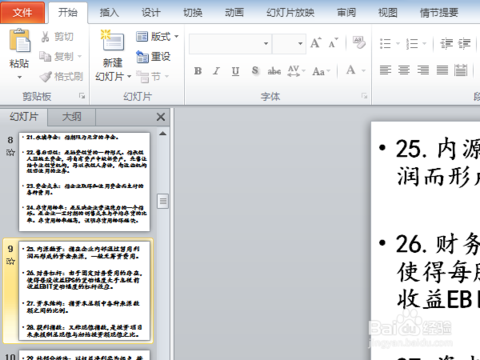Distribute text evenly

(461, 70)
